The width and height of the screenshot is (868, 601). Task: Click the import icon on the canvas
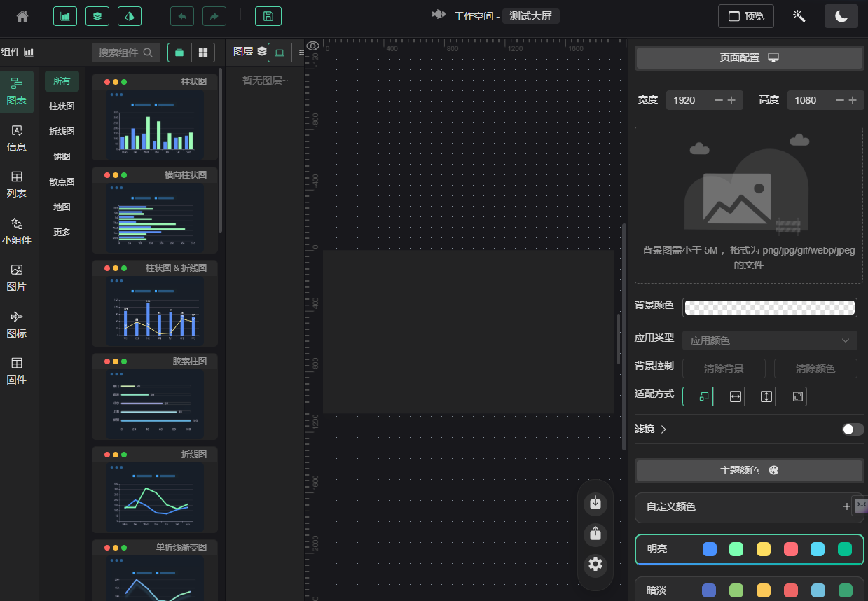[x=595, y=503]
